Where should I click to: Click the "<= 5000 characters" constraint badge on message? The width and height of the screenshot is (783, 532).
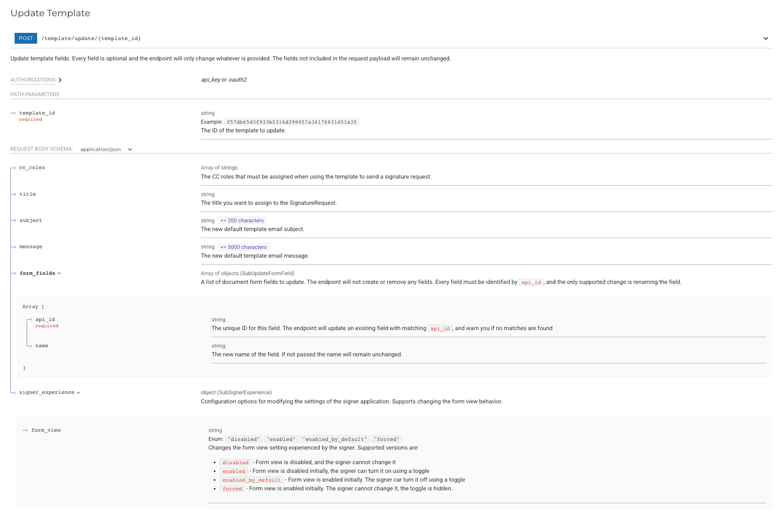[x=243, y=247]
